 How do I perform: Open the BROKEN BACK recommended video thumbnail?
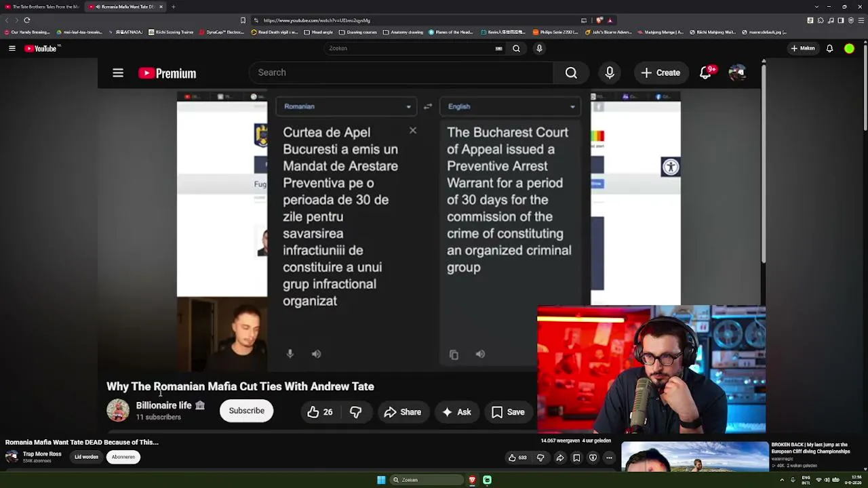coord(695,456)
